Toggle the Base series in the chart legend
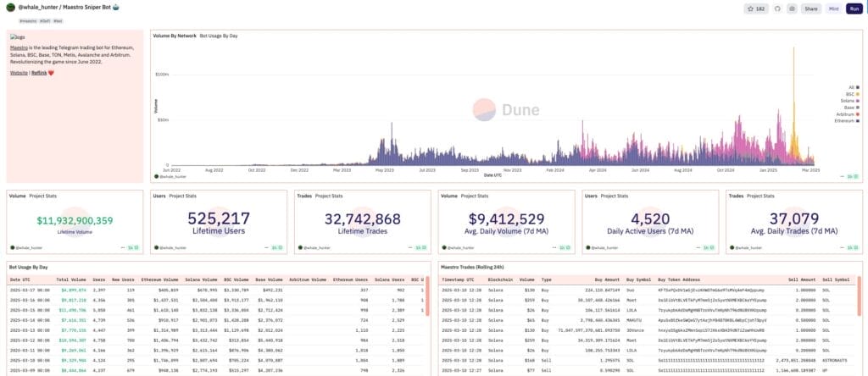The image size is (868, 376). (x=852, y=108)
